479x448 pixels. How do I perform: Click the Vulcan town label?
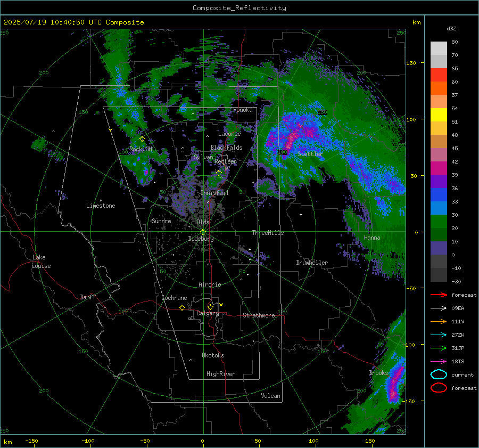tap(271, 396)
